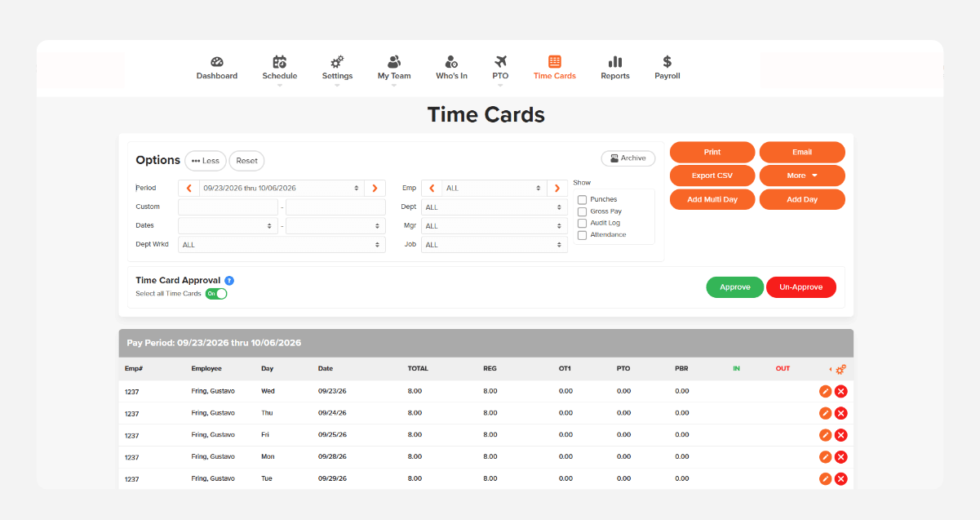This screenshot has width=980, height=520.
Task: Click the red Un-Approve button
Action: pos(801,287)
